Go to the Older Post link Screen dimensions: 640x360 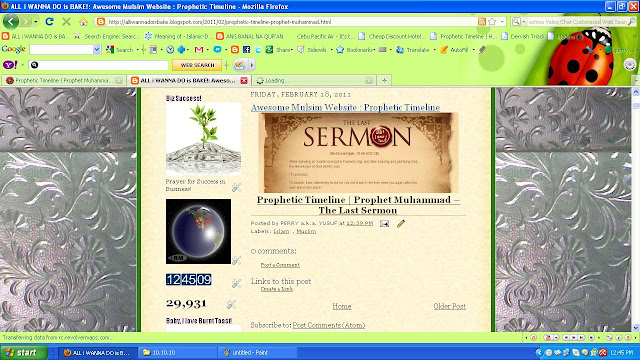click(x=449, y=306)
